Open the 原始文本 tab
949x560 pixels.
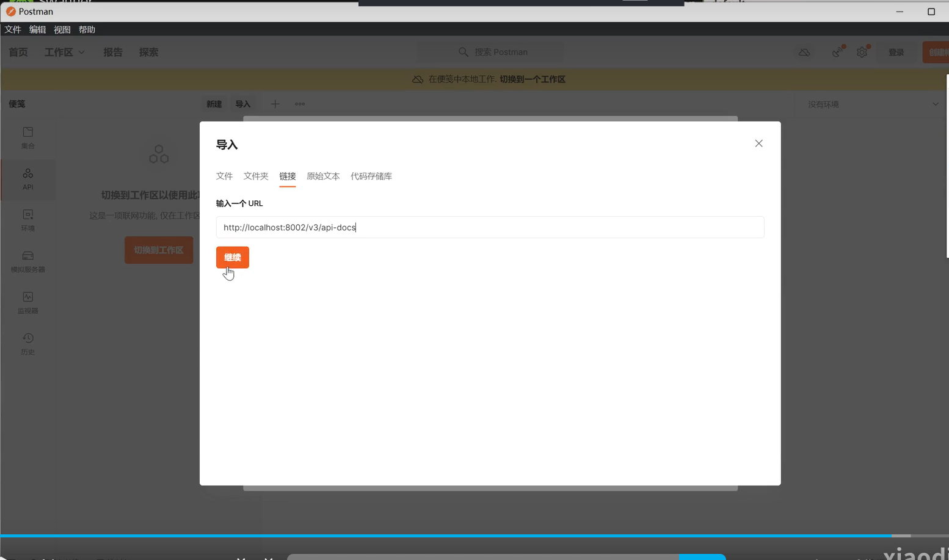click(323, 176)
